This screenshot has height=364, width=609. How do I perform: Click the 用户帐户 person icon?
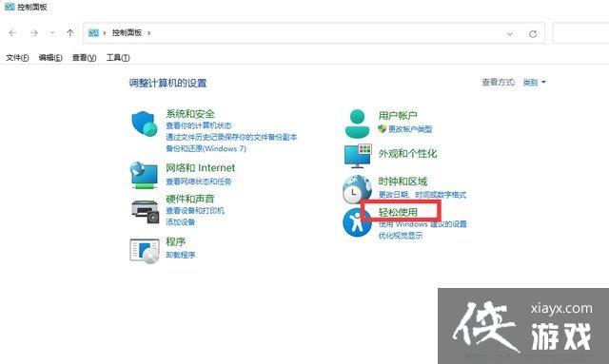pos(357,124)
